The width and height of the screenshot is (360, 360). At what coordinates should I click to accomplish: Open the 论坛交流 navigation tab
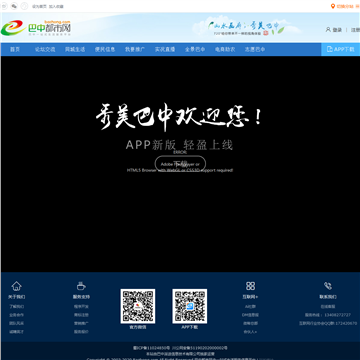coord(45,49)
